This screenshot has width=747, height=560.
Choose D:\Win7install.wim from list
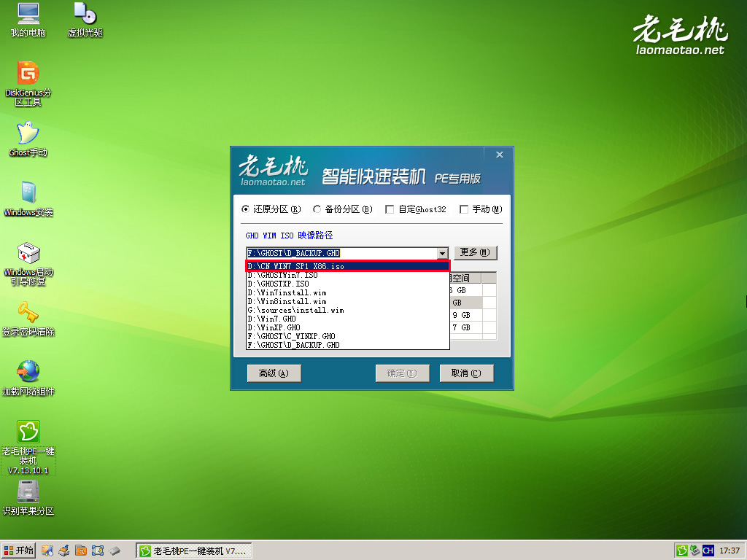[348, 292]
